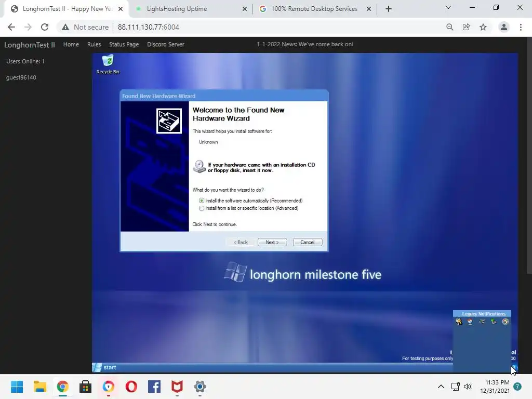Image resolution: width=532 pixels, height=399 pixels.
Task: Click the green hardware icon in Legacy Notifications
Action: pyautogui.click(x=494, y=322)
